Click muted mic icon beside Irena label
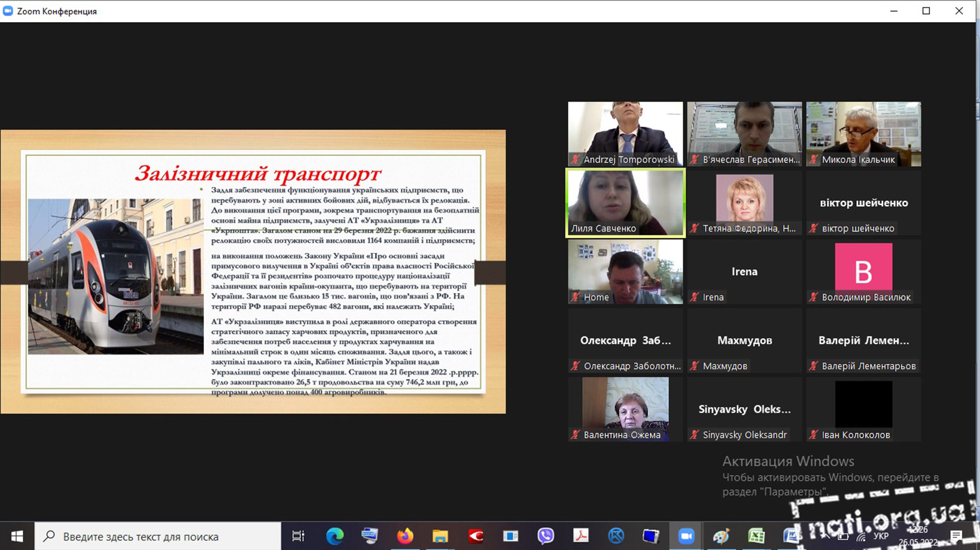Screen dimensions: 980x550 click(695, 297)
